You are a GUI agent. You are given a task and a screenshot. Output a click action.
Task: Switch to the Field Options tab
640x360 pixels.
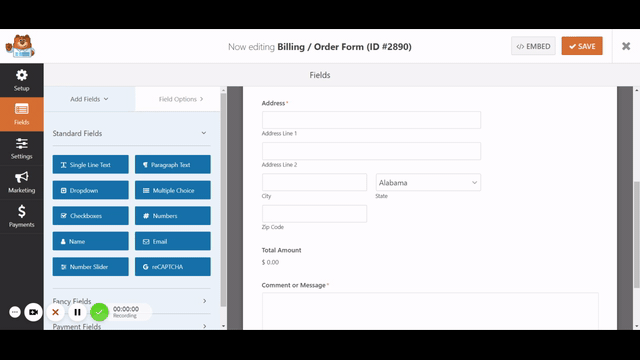pos(180,99)
